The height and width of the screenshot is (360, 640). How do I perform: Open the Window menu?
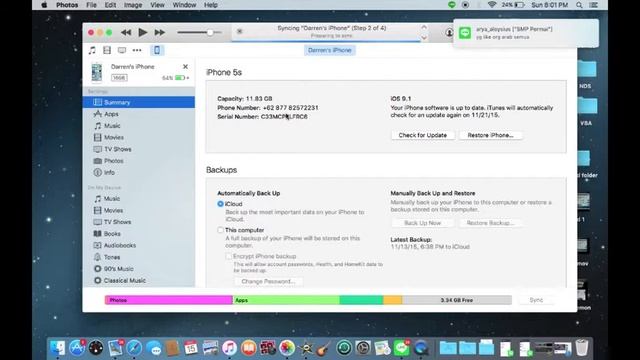click(x=184, y=5)
